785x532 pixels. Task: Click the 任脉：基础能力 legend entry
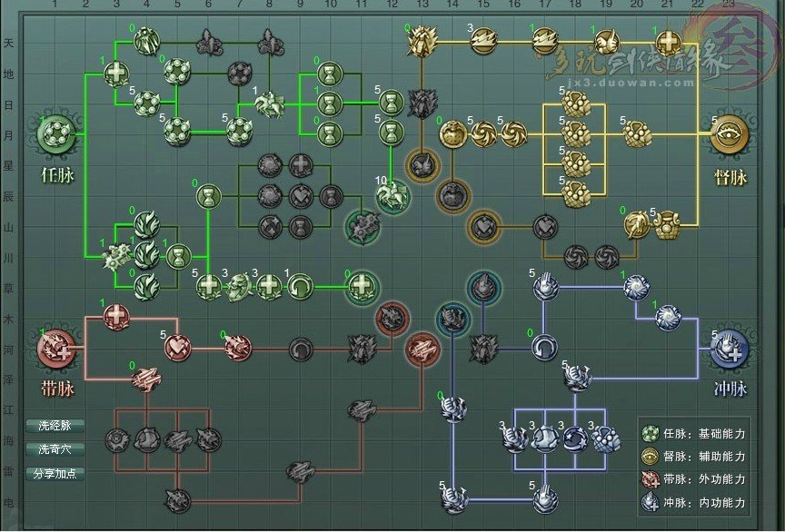(696, 434)
